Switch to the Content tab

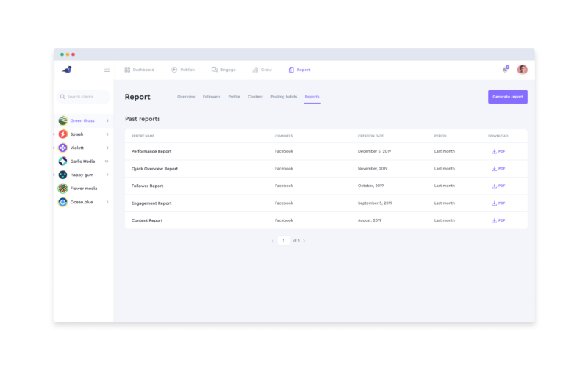click(x=255, y=97)
